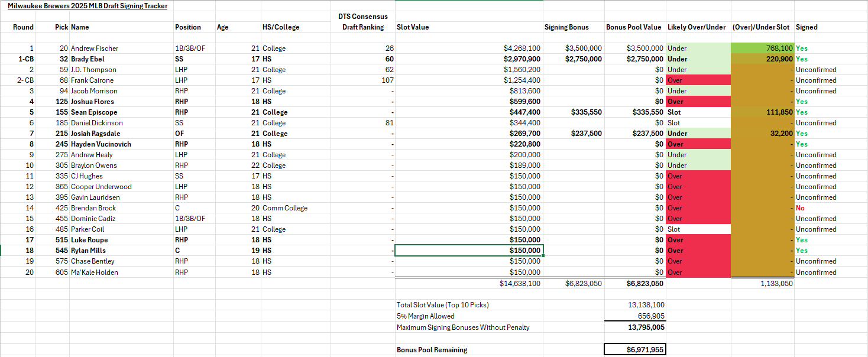Click the spreadsheet title cell for Milwaukee Brewers tracker

click(88, 6)
